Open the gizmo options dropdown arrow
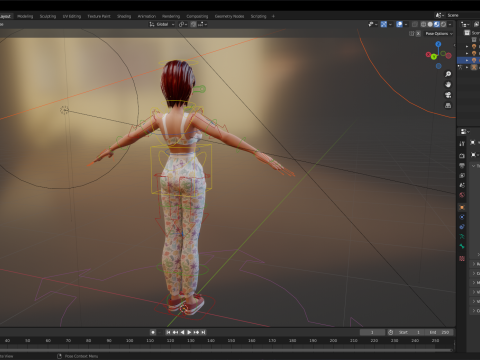The height and width of the screenshot is (360, 480). point(390,24)
